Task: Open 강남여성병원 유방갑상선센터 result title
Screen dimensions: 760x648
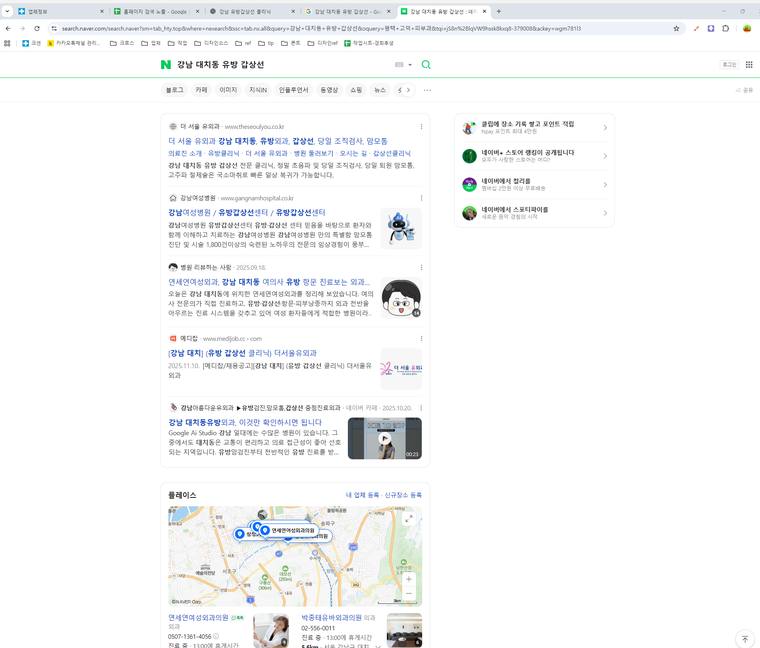Action: coord(247,212)
